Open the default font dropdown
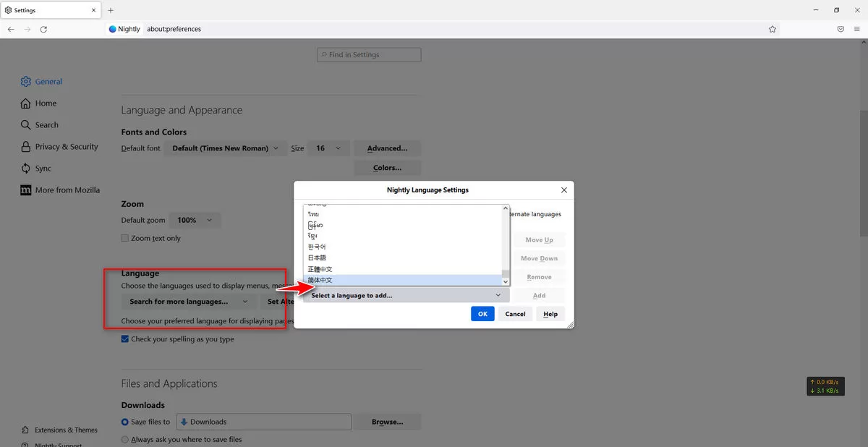 226,148
